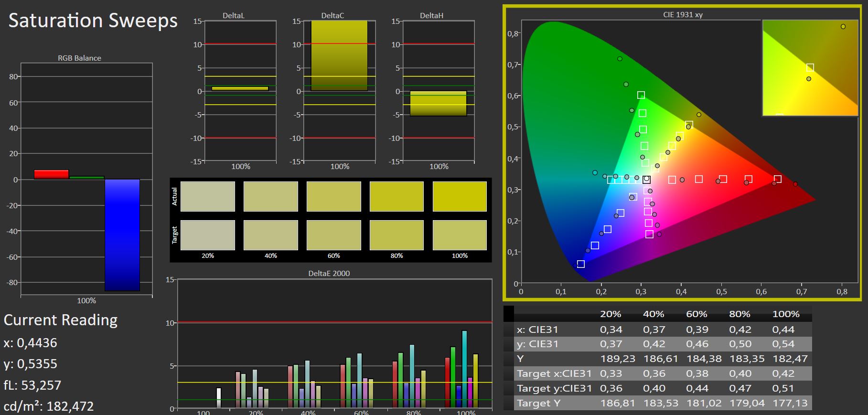This screenshot has height=415, width=868.
Task: Click the Target Y "186,81" cell
Action: tap(618, 403)
